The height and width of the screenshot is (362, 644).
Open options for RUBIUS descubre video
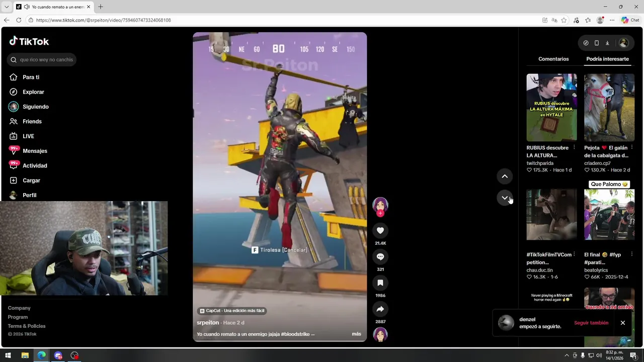click(574, 148)
